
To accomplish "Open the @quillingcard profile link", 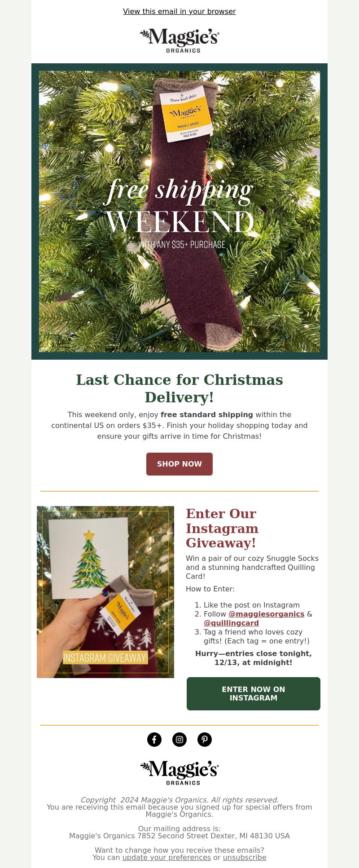I will [x=231, y=623].
